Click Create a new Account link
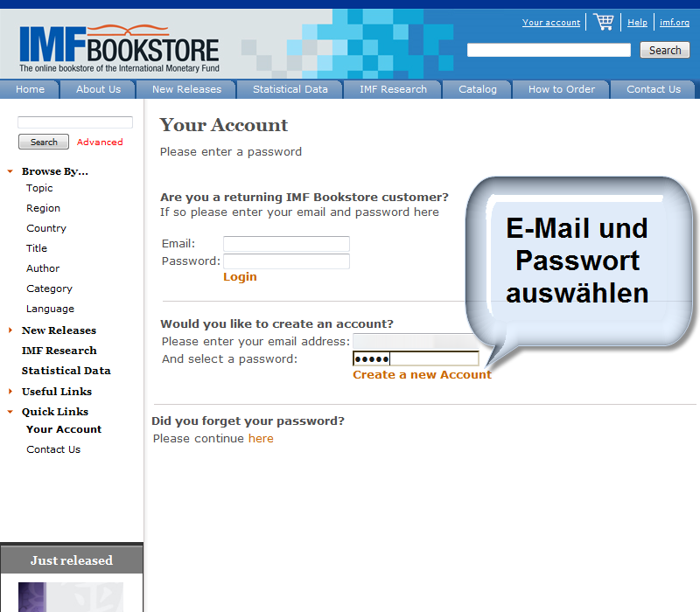700x612 pixels. [422, 374]
